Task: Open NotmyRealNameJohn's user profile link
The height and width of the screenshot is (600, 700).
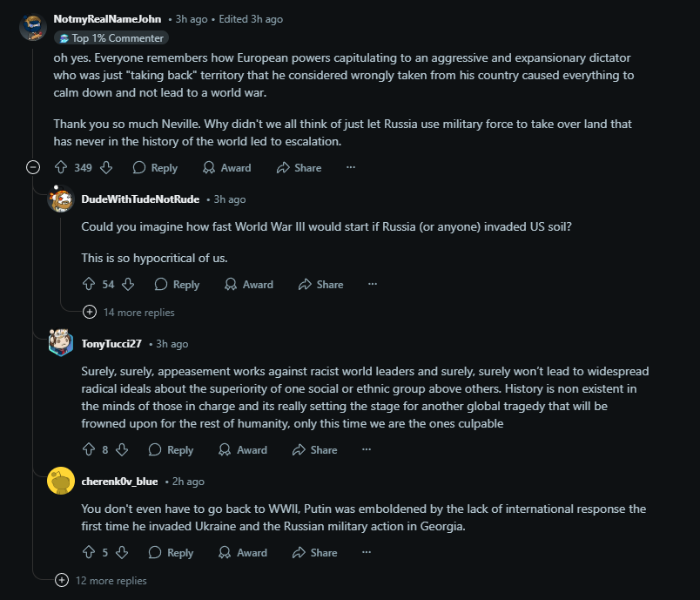Action: tap(107, 19)
